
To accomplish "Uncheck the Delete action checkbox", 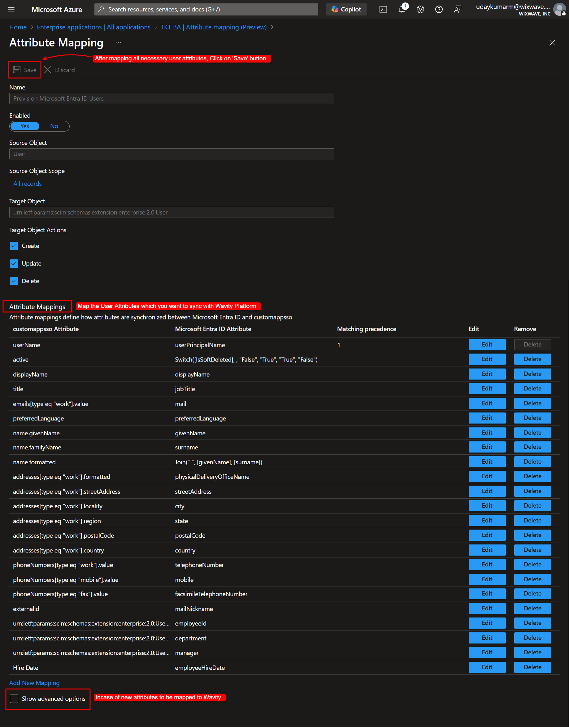I will tap(14, 281).
